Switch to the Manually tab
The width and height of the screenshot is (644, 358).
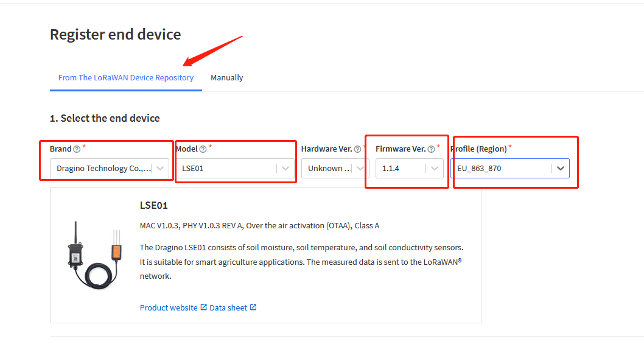[x=226, y=78]
